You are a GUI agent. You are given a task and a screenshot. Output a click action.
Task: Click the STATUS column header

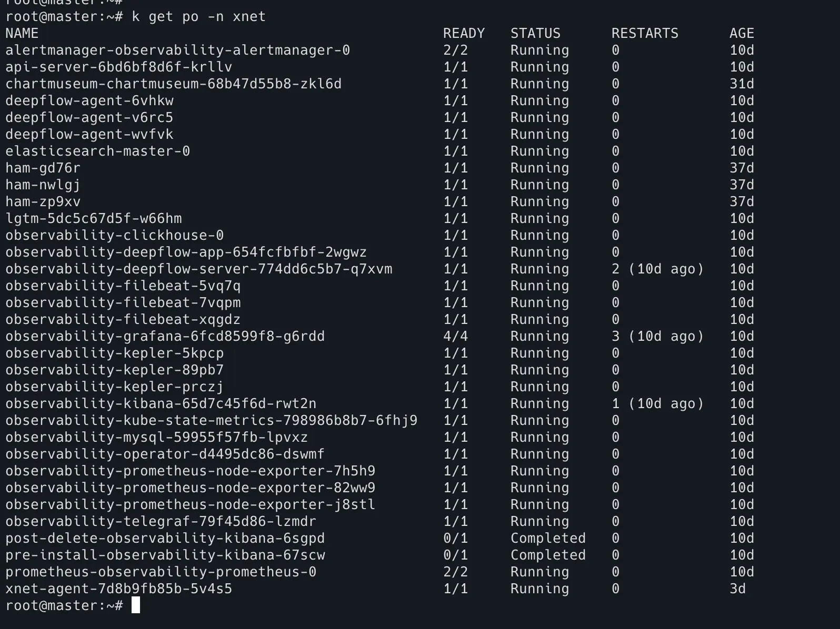tap(535, 33)
